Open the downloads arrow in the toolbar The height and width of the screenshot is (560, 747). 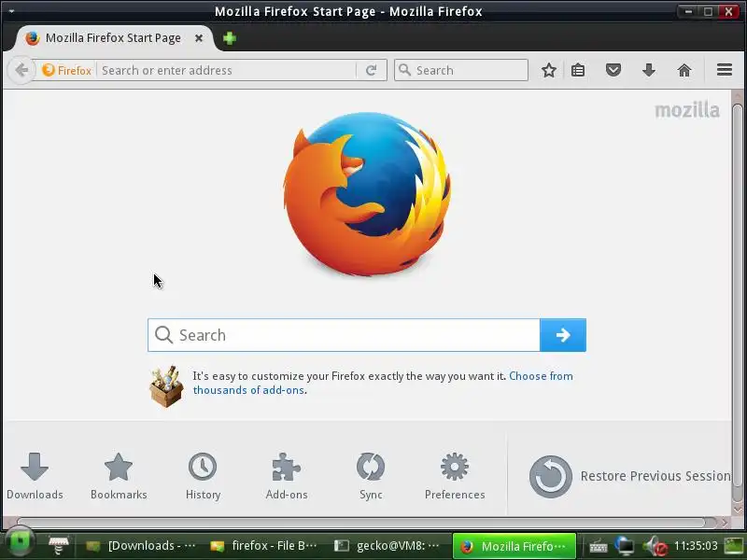point(649,71)
